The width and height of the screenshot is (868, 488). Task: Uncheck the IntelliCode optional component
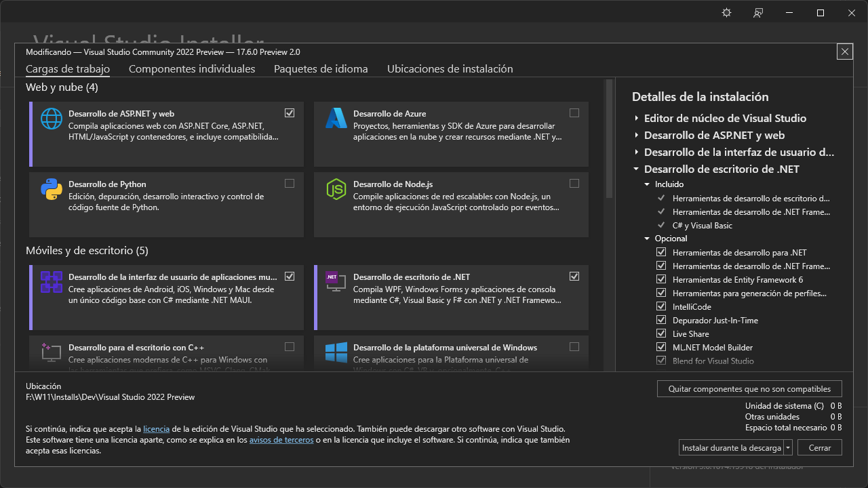point(661,306)
